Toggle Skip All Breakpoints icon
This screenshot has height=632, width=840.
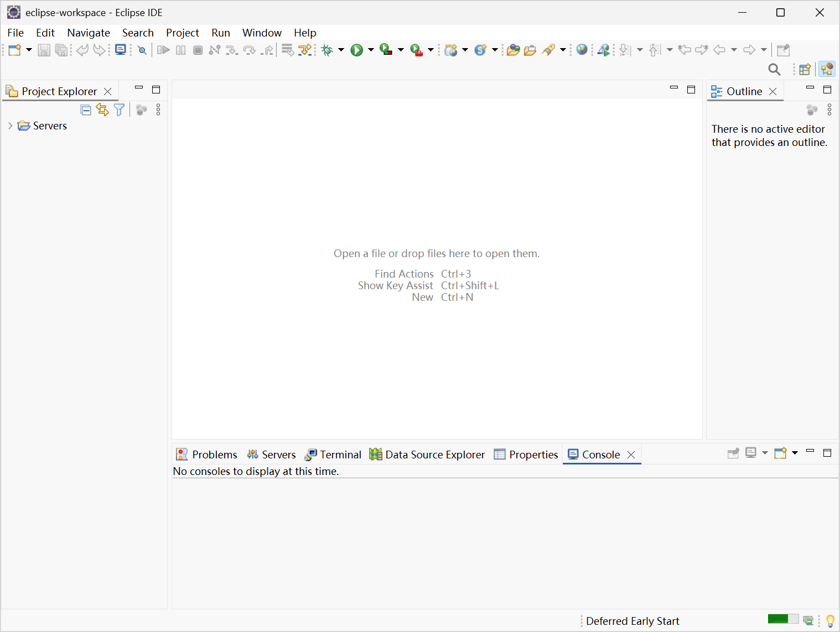[142, 50]
